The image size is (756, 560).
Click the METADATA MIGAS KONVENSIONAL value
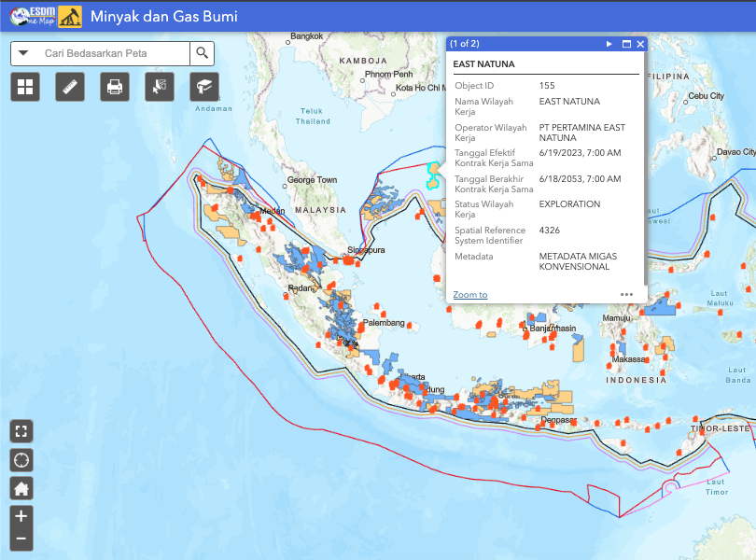[x=578, y=261]
